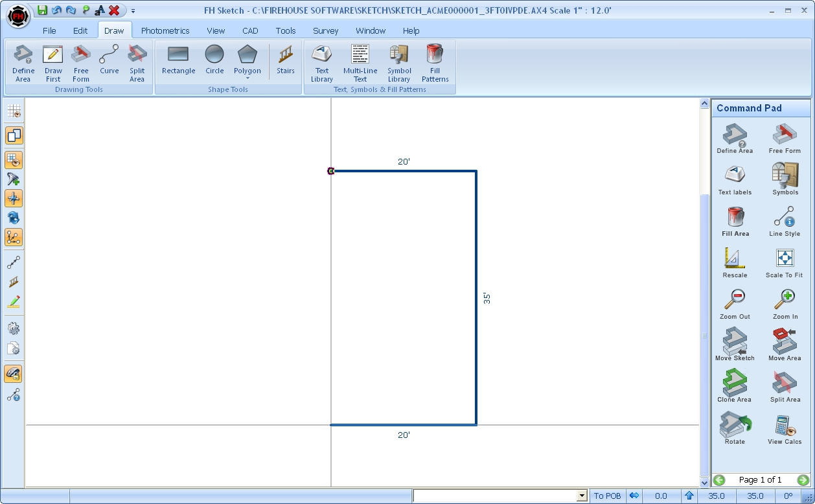Screen dimensions: 815x504
Task: Go to next page with green arrow
Action: [x=803, y=480]
